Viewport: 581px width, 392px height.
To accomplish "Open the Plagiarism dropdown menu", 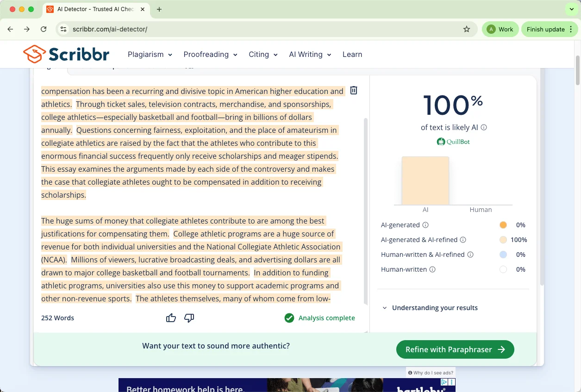I will 150,54.
